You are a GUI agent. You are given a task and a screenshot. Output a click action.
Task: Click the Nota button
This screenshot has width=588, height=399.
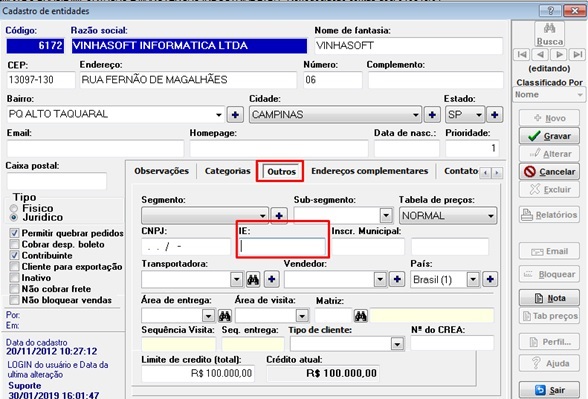pyautogui.click(x=549, y=298)
